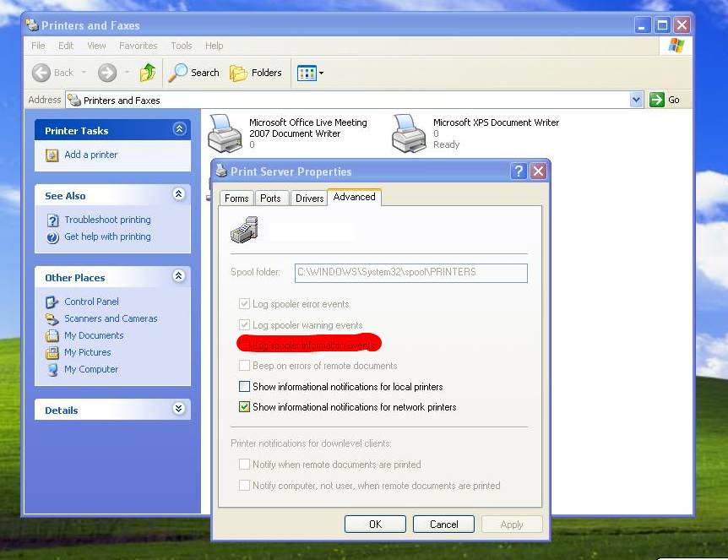Click the Back arrow toolbar icon

click(x=41, y=73)
